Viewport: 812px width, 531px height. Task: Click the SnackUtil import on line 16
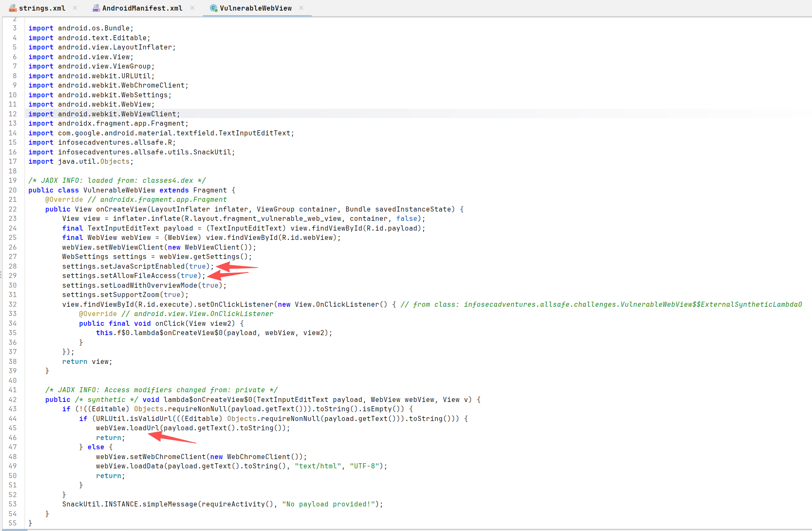tap(211, 152)
